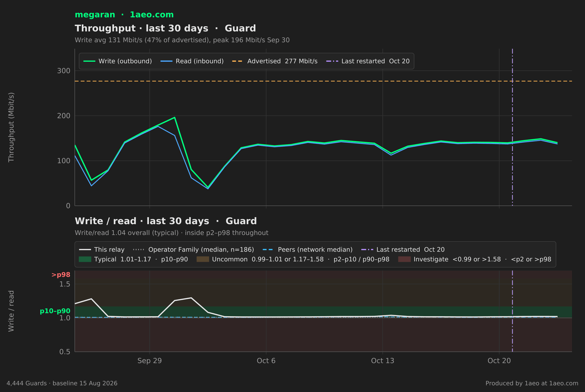Screen dimensions: 585x392
Task: Select Peers (network median) legend entry
Action: pyautogui.click(x=308, y=250)
